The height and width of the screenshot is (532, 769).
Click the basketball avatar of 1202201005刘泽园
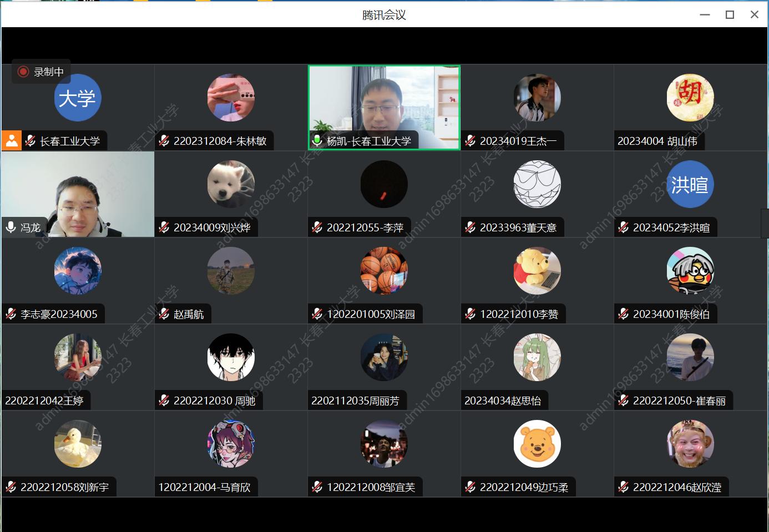pyautogui.click(x=384, y=271)
